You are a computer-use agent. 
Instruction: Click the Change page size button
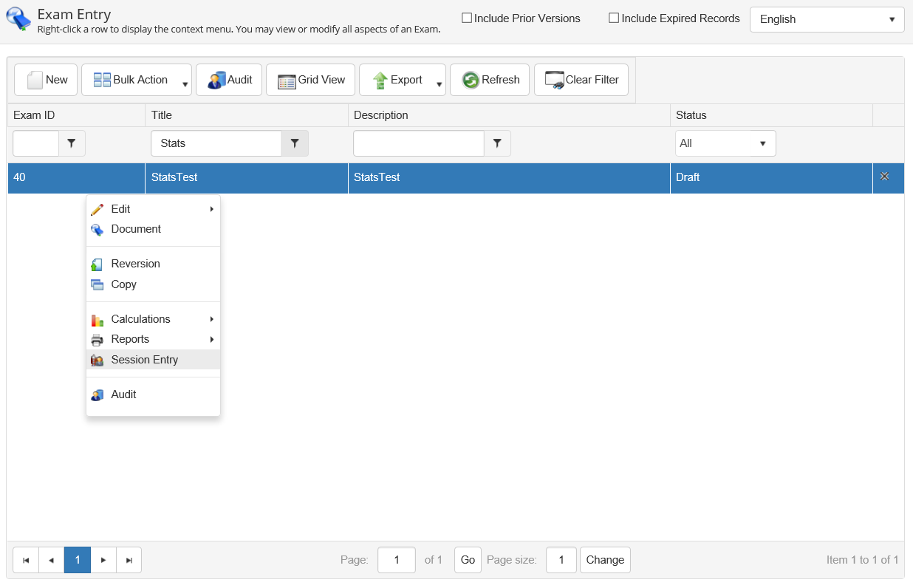605,560
